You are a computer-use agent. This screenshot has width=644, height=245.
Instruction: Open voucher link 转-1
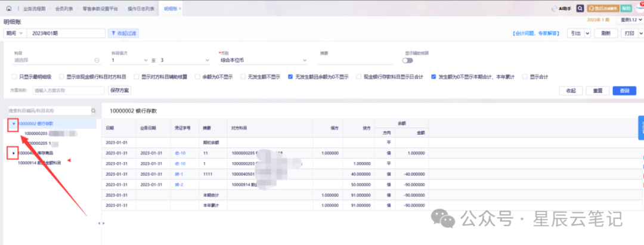coord(179,174)
